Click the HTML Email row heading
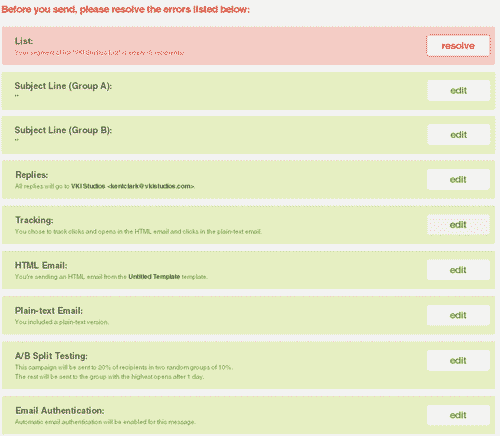Image resolution: width=500 pixels, height=436 pixels. (x=41, y=265)
